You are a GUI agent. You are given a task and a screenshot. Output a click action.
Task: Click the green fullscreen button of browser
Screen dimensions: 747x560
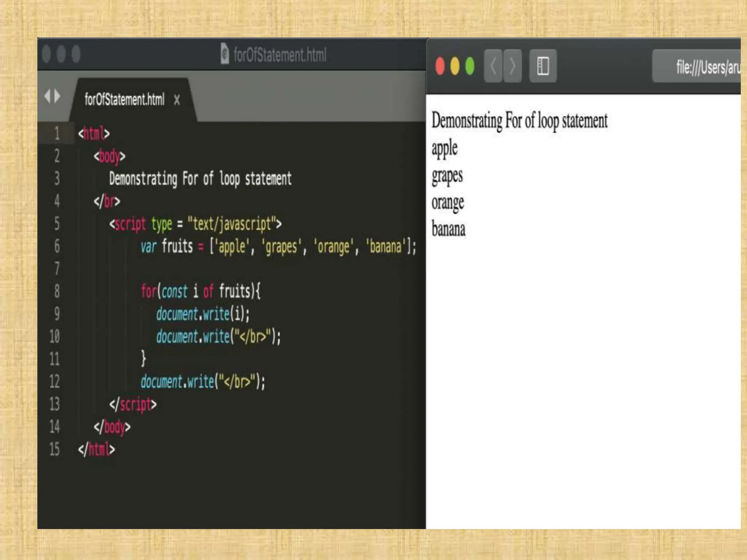[x=470, y=66]
